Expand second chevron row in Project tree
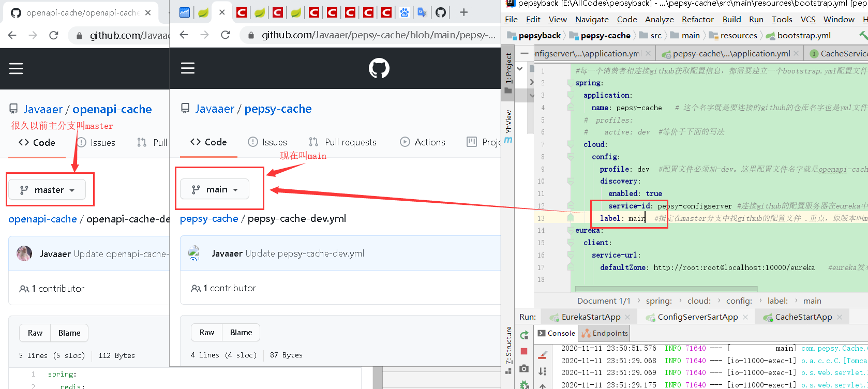868x389 pixels. click(x=531, y=82)
